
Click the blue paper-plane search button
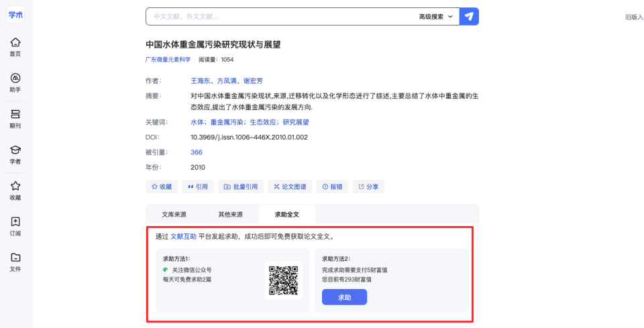point(469,16)
